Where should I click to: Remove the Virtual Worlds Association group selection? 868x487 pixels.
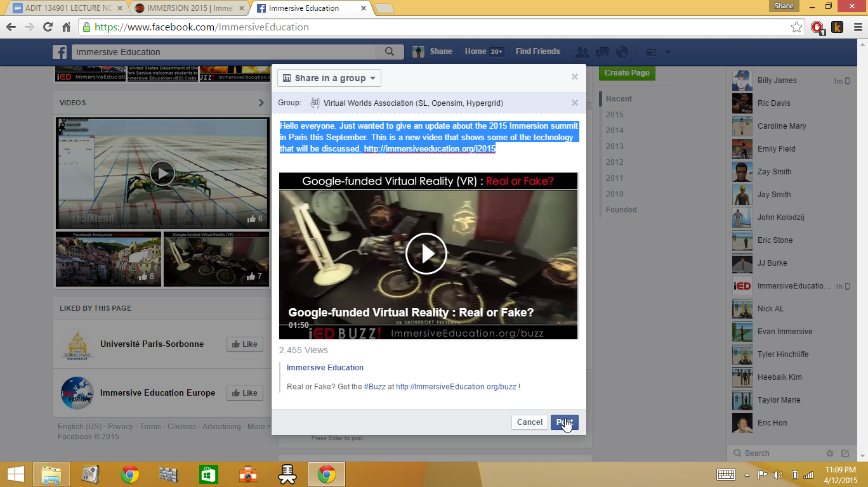point(575,103)
